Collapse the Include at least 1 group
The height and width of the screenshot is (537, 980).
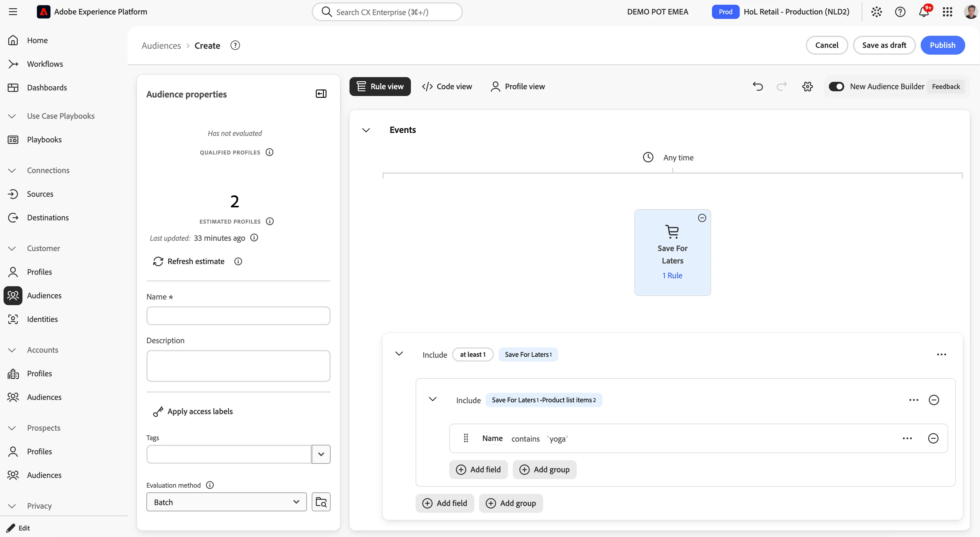[x=399, y=354]
